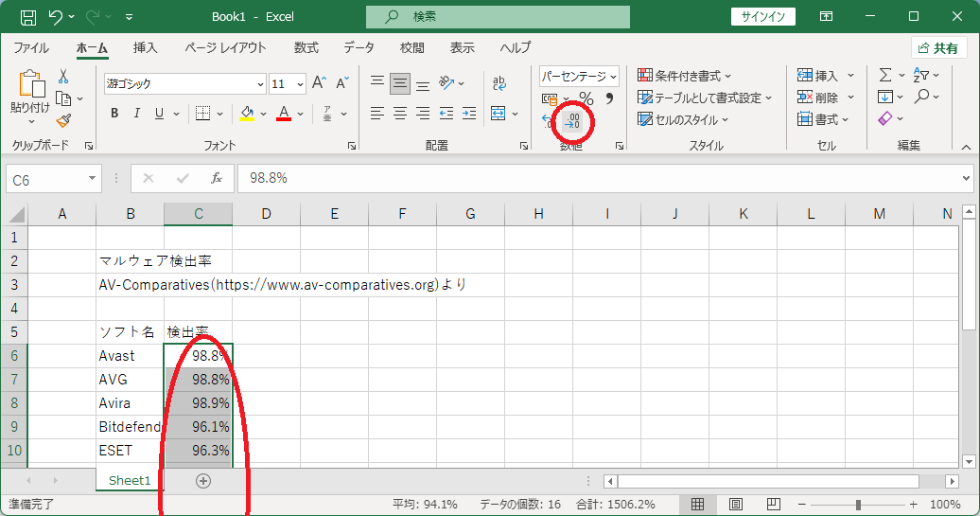Center text horizontally
This screenshot has height=516, width=980.
tap(400, 114)
